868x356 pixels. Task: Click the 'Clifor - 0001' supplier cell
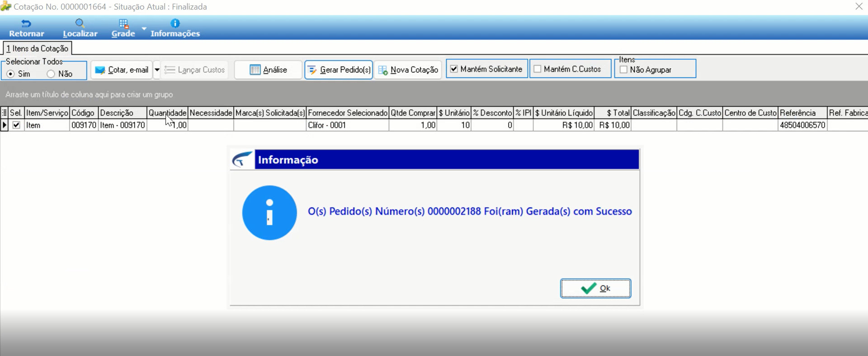point(348,125)
